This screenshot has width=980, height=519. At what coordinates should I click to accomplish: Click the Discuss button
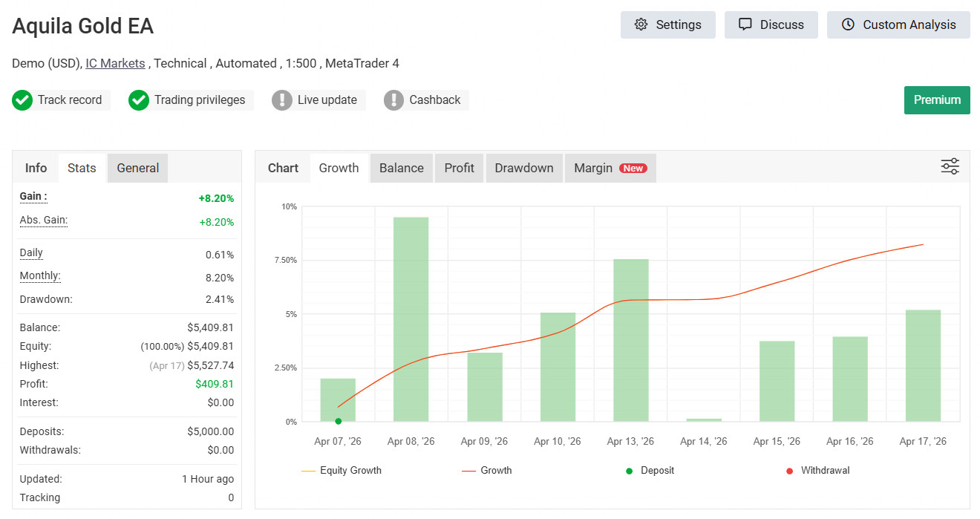[x=771, y=25]
